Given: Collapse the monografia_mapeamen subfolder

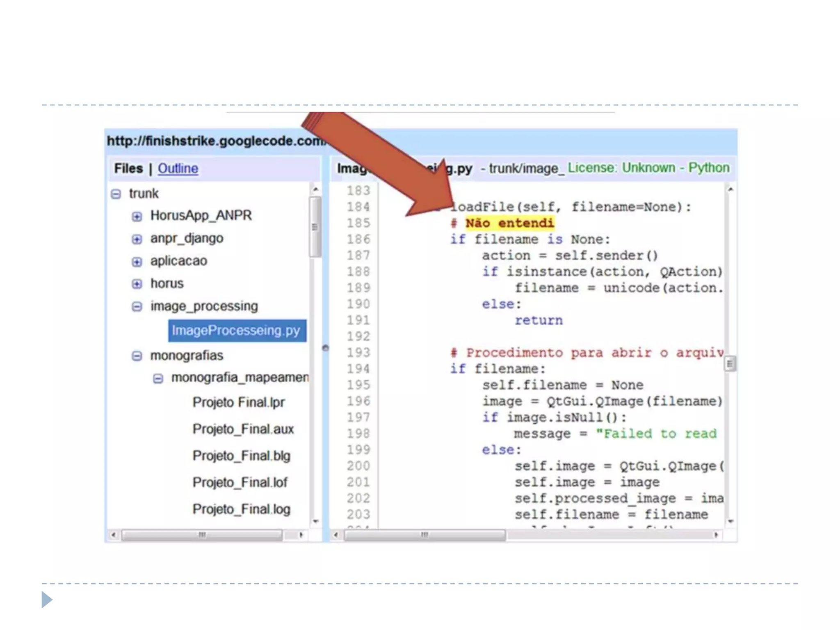Looking at the screenshot, I should [x=158, y=379].
